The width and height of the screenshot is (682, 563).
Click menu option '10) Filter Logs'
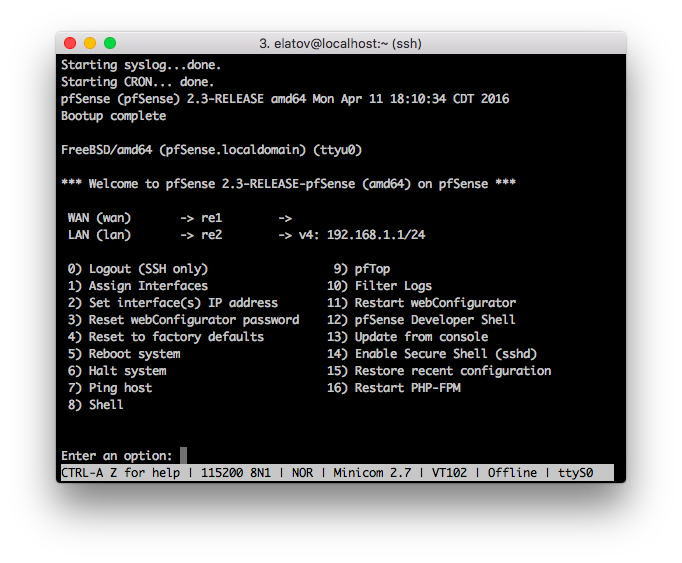pyautogui.click(x=379, y=286)
